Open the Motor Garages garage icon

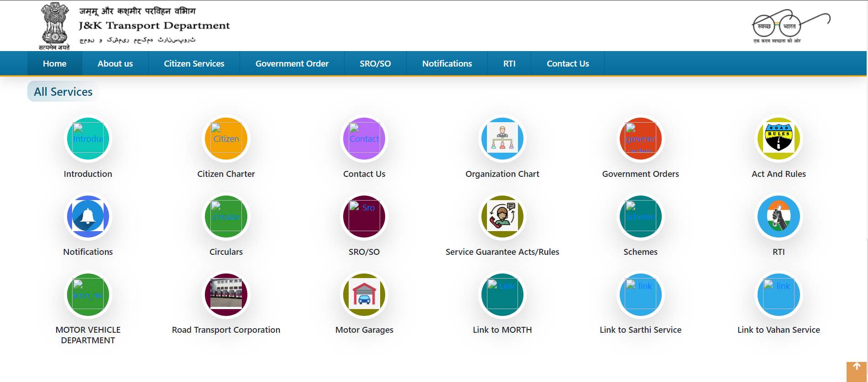[x=364, y=294]
